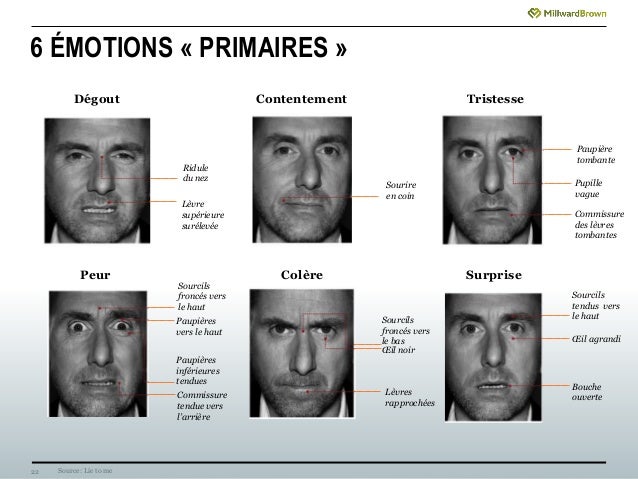
Task: Click the 'Paupière tombante' annotation
Action: pos(596,154)
